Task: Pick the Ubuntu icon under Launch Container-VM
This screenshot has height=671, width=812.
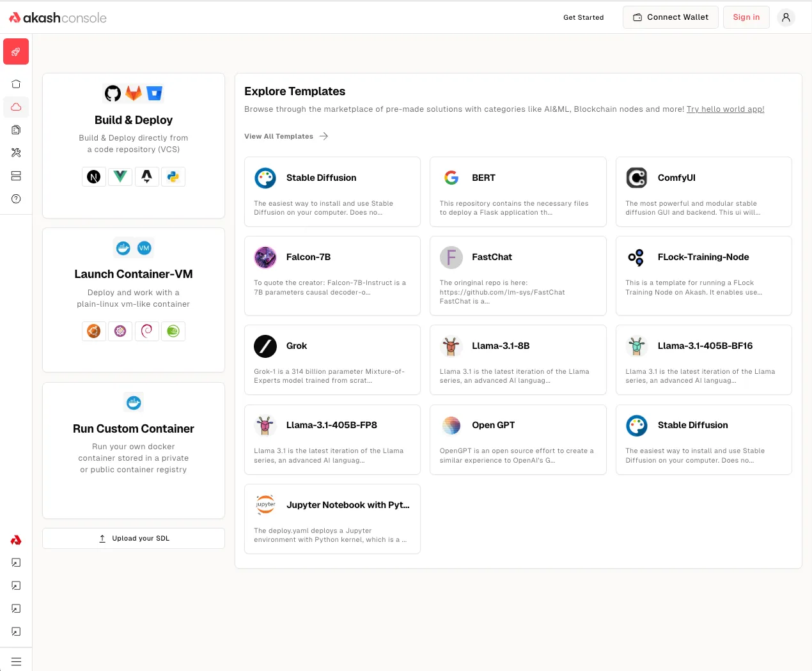Action: [94, 331]
